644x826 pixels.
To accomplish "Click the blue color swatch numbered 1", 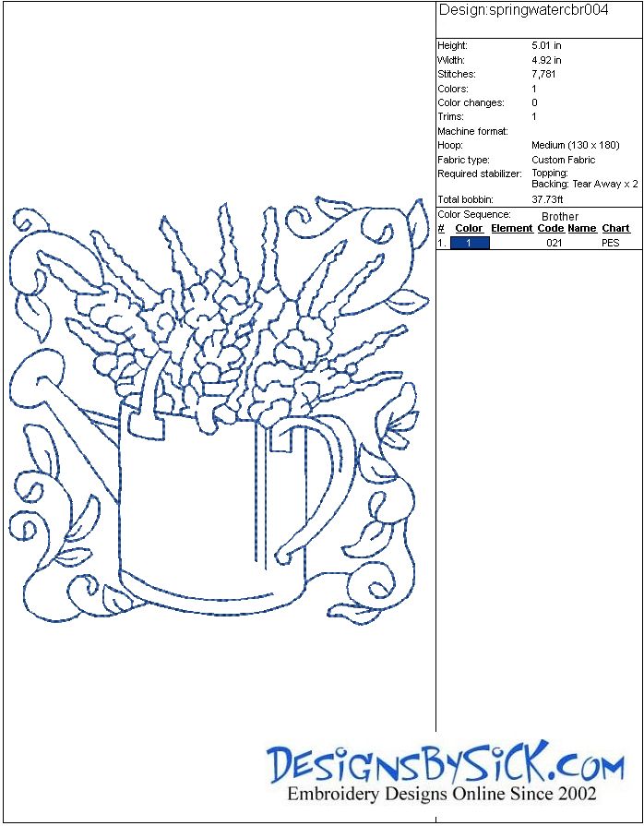I will coord(470,243).
